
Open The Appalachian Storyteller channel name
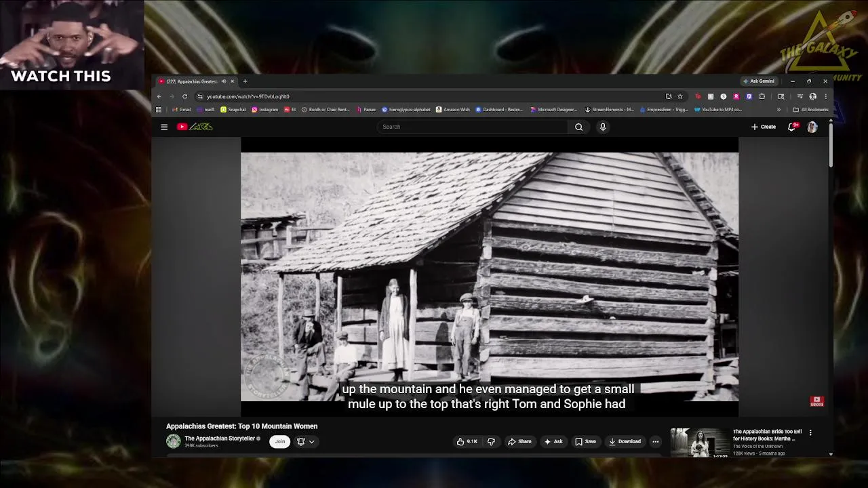(220, 439)
